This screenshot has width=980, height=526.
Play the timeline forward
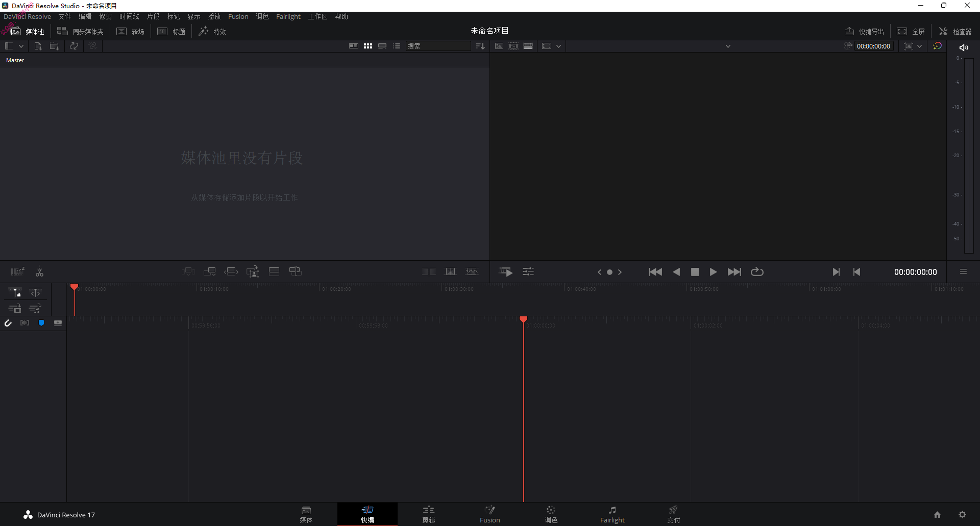[714, 272]
